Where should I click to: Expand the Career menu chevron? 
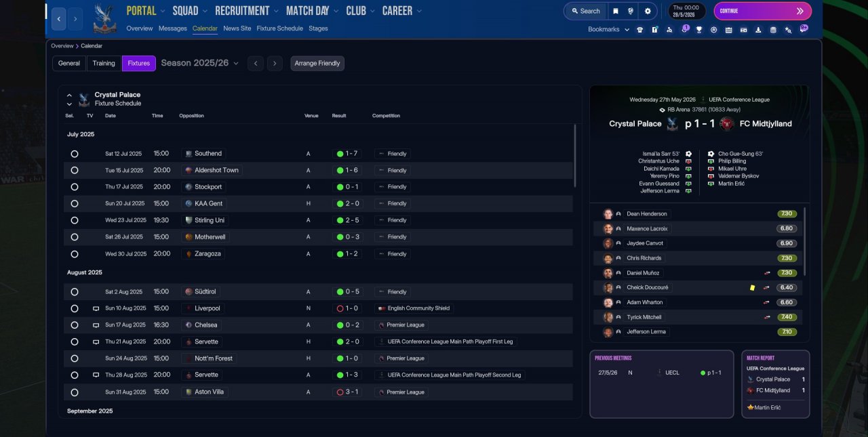pos(418,11)
